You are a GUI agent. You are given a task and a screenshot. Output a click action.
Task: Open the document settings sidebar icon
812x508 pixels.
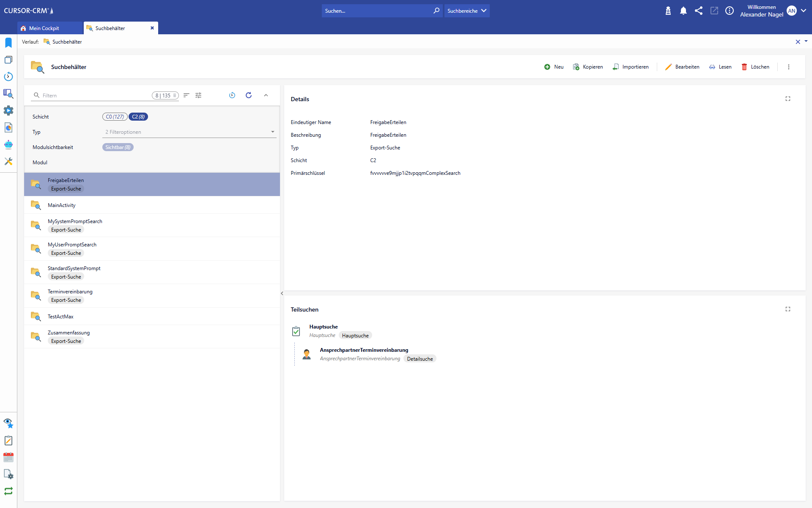coord(8,474)
